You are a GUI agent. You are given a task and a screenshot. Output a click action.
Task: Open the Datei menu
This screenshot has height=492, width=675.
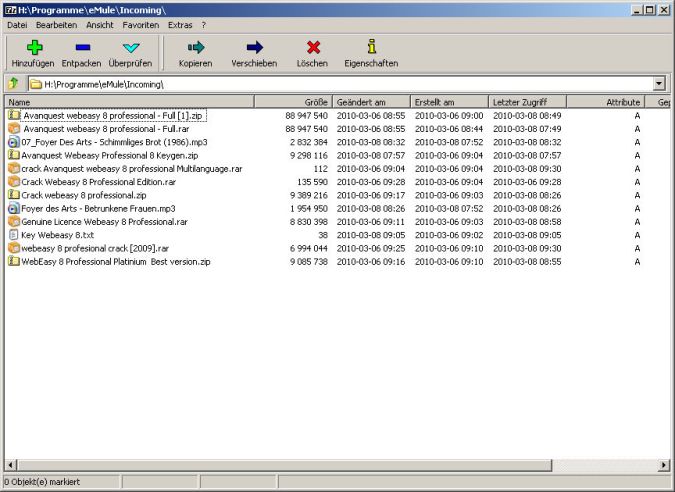coord(17,25)
